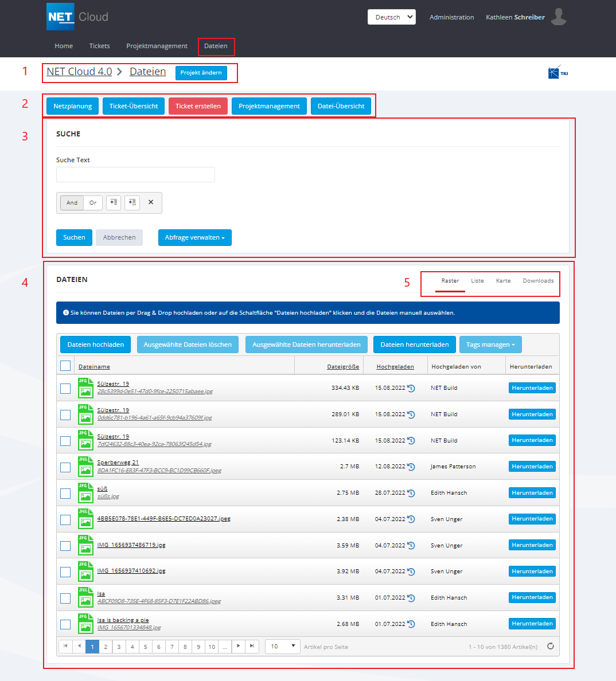Open the Projektmanagement navigation tab
The height and width of the screenshot is (681, 616).
point(157,46)
